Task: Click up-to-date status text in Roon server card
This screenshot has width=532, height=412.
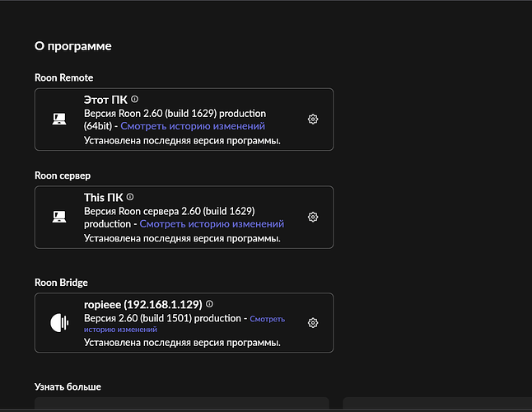Action: [182, 238]
